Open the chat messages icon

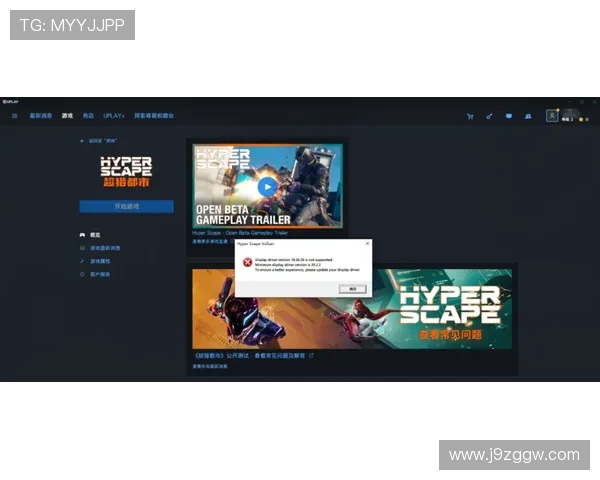508,116
